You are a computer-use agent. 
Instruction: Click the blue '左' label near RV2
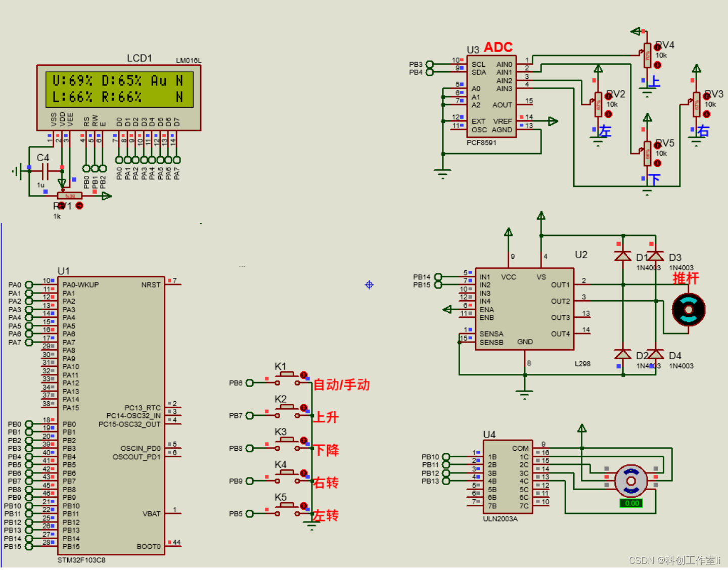tap(605, 131)
